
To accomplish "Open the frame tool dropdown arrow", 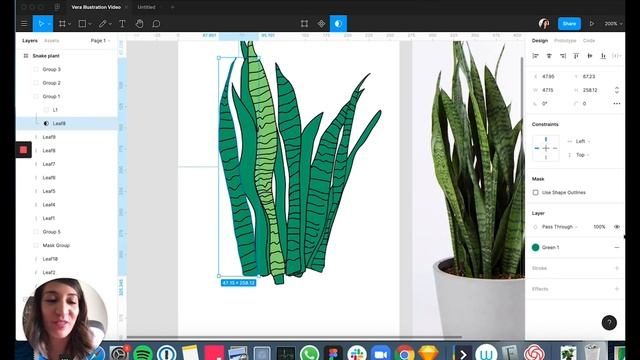I will pos(69,24).
